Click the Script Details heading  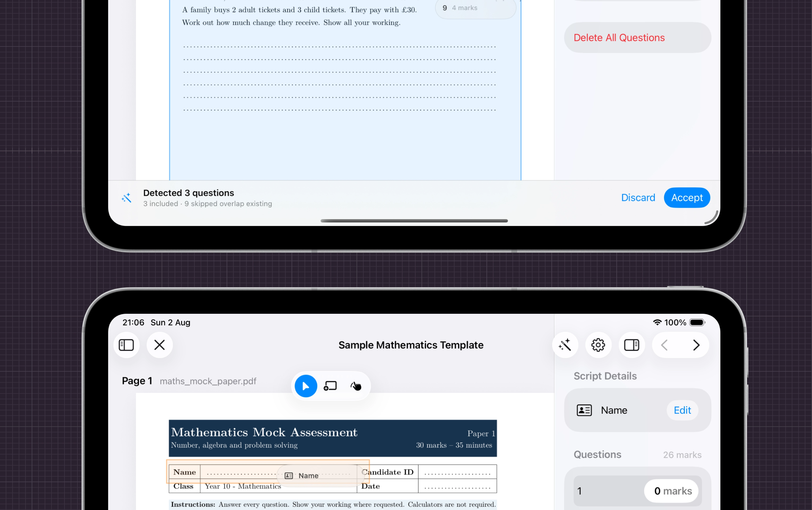(x=605, y=376)
